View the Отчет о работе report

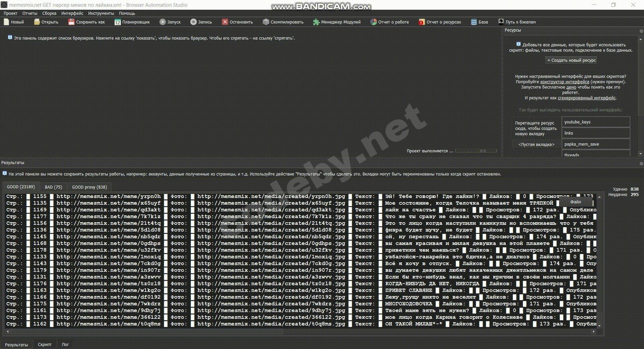(x=390, y=22)
